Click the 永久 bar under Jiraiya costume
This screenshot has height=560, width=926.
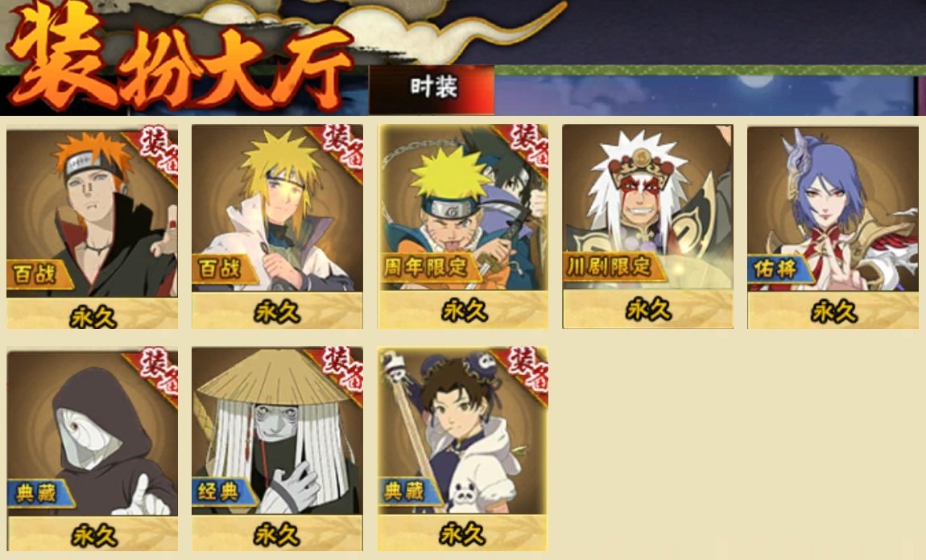pyautogui.click(x=648, y=310)
